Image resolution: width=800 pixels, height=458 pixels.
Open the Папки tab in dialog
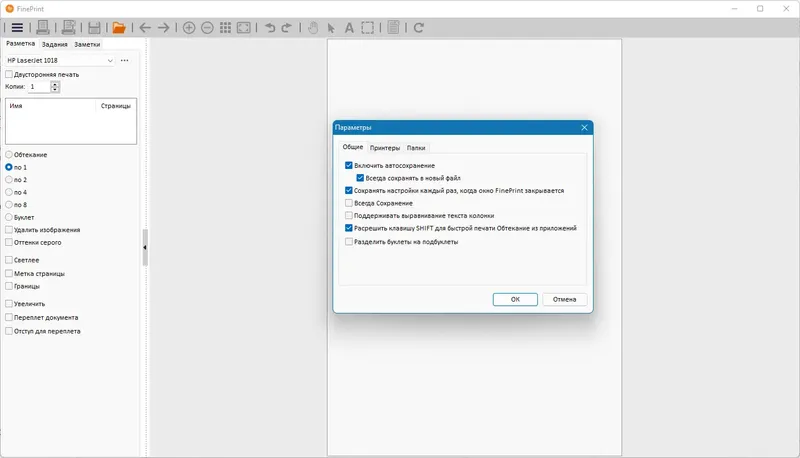pyautogui.click(x=416, y=148)
